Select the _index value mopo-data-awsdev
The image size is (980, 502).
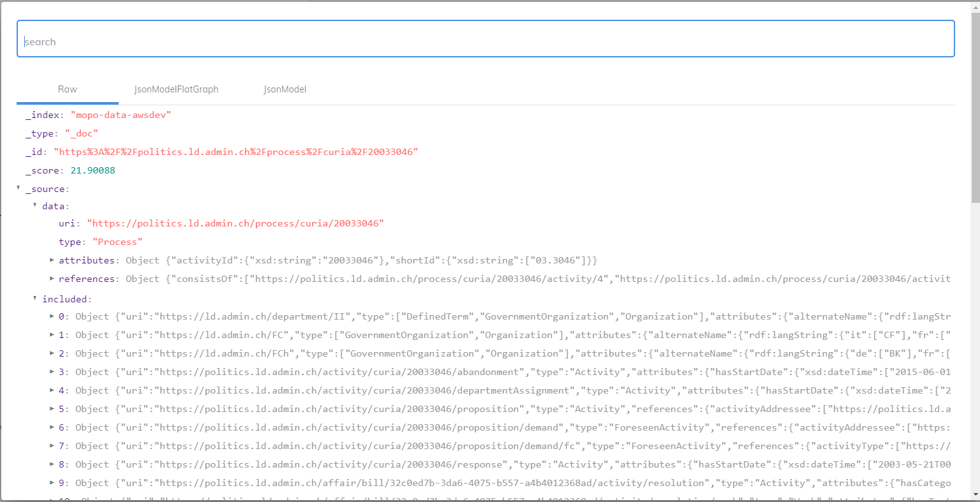[121, 115]
